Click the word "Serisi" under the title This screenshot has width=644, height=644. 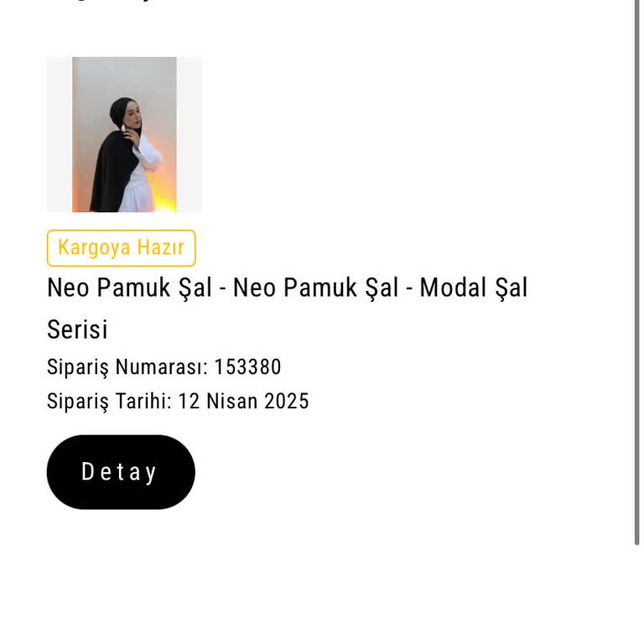[77, 330]
